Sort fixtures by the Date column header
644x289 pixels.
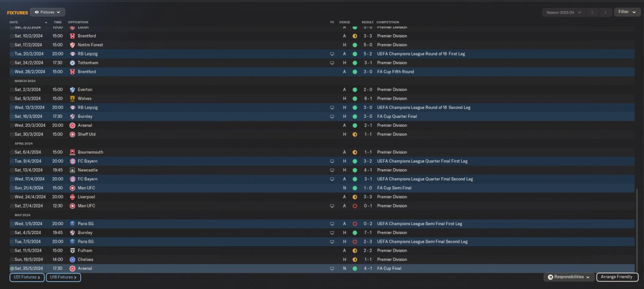pyautogui.click(x=14, y=22)
